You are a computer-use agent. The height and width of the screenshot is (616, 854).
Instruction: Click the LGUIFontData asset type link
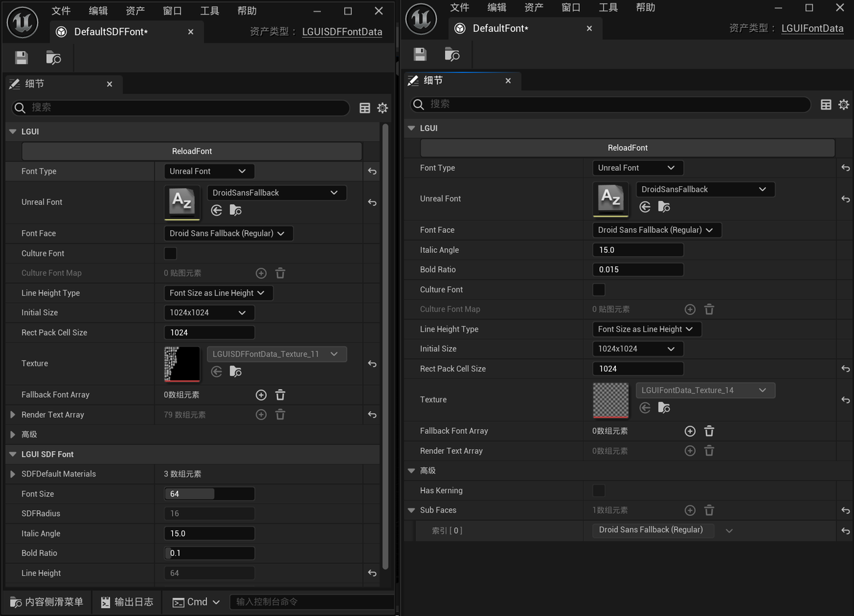(x=812, y=29)
